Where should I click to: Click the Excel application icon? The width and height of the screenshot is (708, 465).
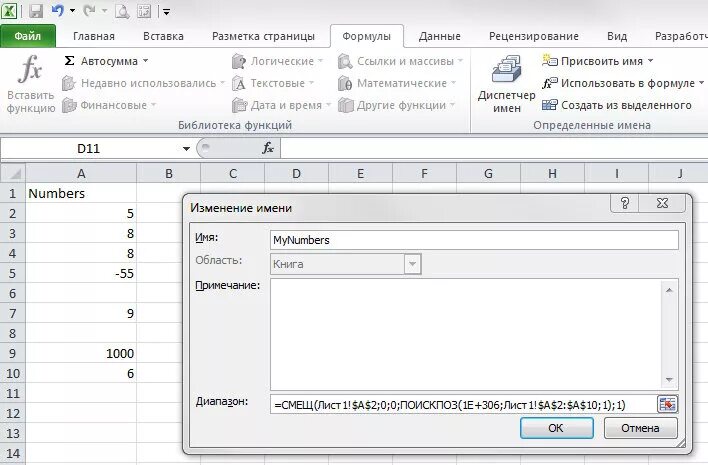tap(9, 10)
